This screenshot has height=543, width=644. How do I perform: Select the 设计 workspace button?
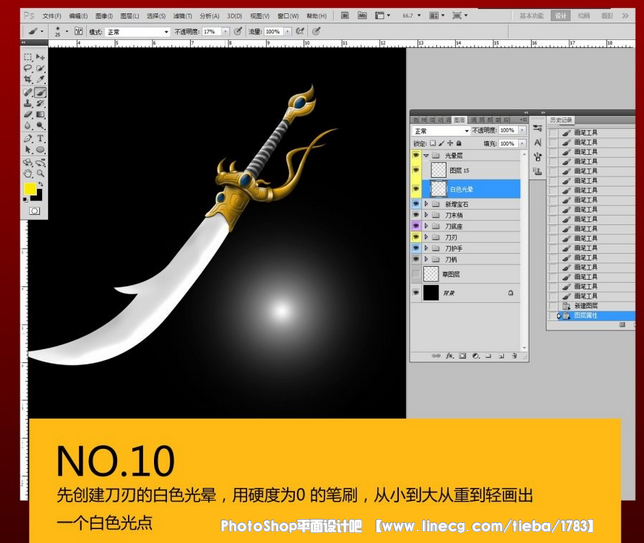point(561,16)
